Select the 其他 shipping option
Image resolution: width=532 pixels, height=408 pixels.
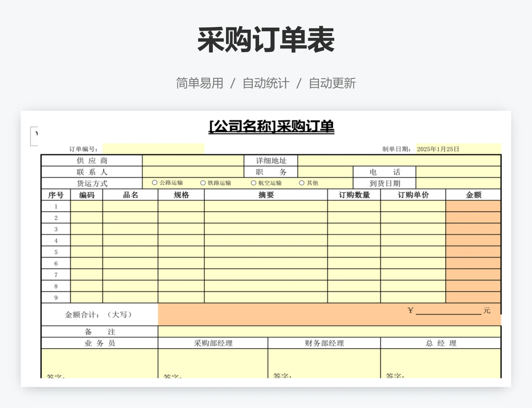301,183
